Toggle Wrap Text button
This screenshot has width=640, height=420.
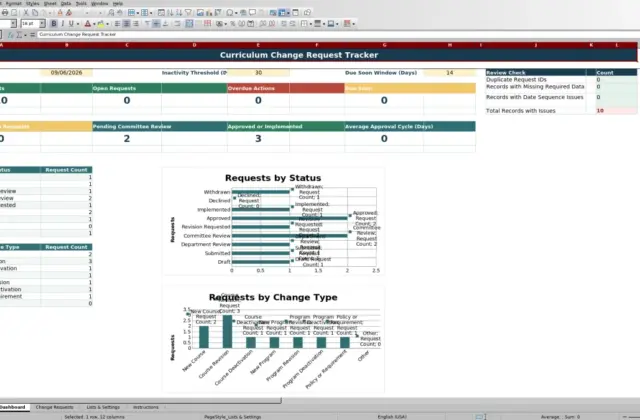(x=177, y=24)
